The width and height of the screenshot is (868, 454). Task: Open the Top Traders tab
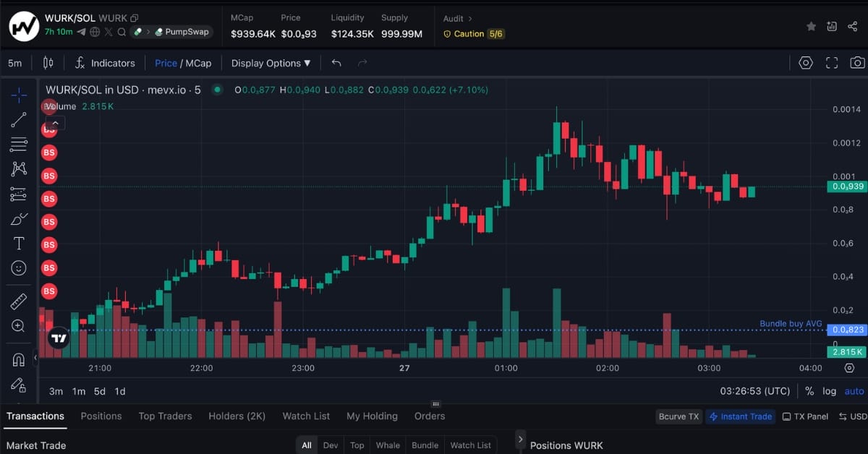pos(165,416)
